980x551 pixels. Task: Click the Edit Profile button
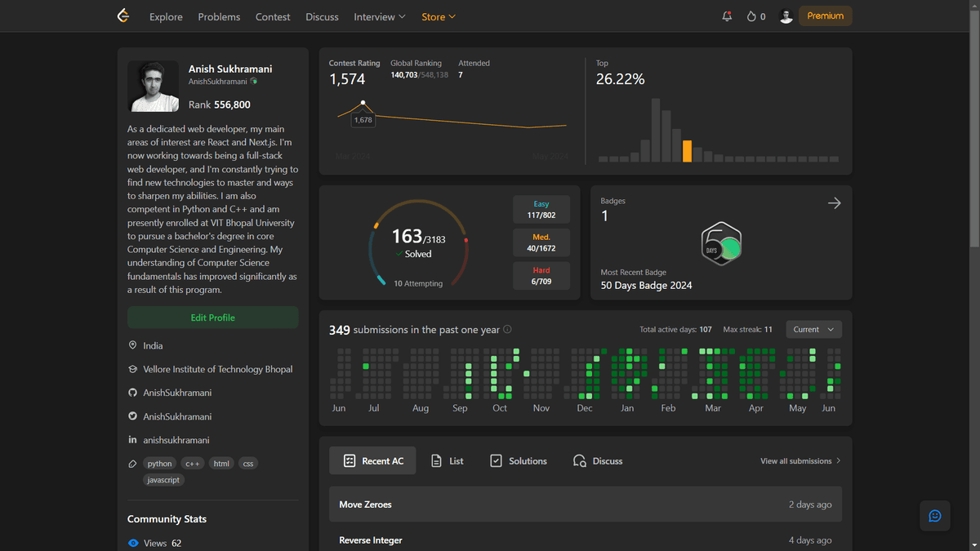212,318
